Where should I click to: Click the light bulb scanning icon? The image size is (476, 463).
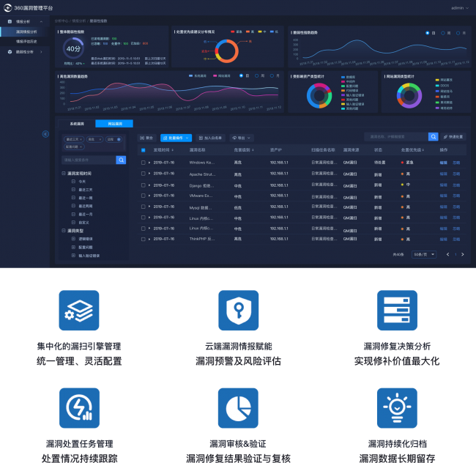(x=397, y=408)
